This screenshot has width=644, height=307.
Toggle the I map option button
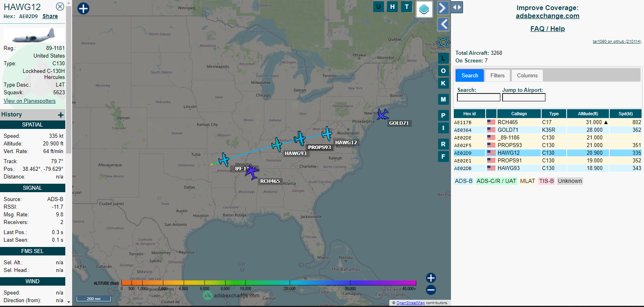(x=443, y=128)
